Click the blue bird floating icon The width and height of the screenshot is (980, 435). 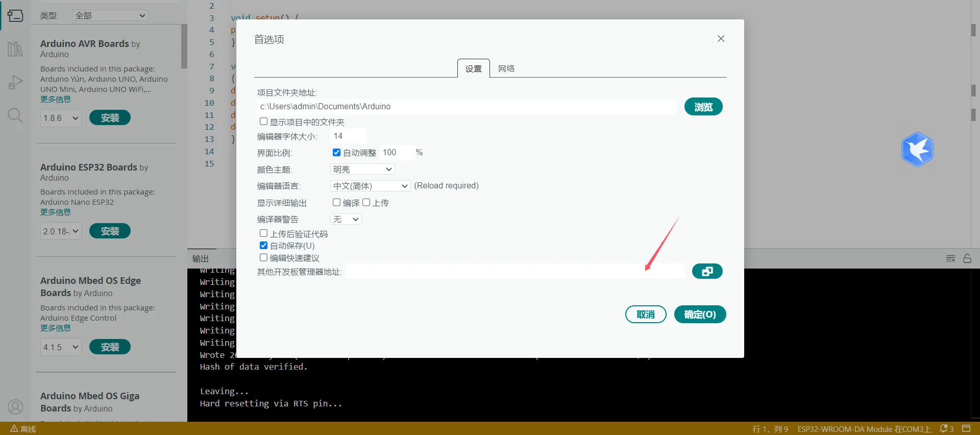coord(917,150)
